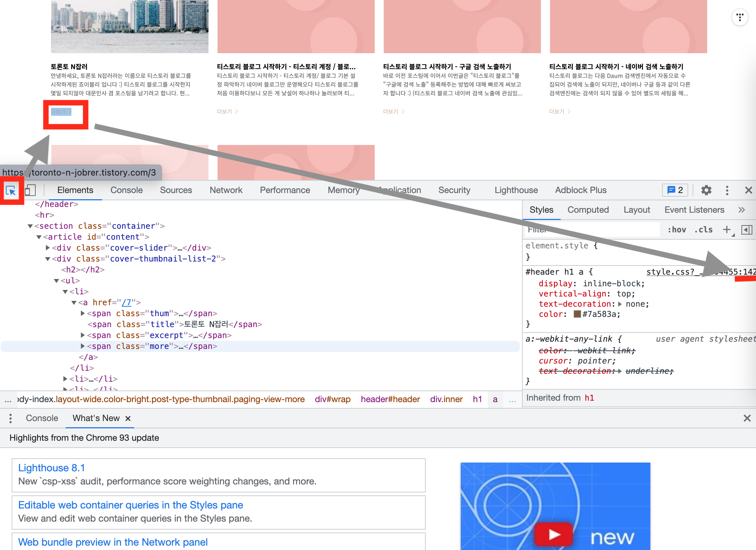The height and width of the screenshot is (550, 756).
Task: Open DevTools settings gear
Action: pos(706,190)
